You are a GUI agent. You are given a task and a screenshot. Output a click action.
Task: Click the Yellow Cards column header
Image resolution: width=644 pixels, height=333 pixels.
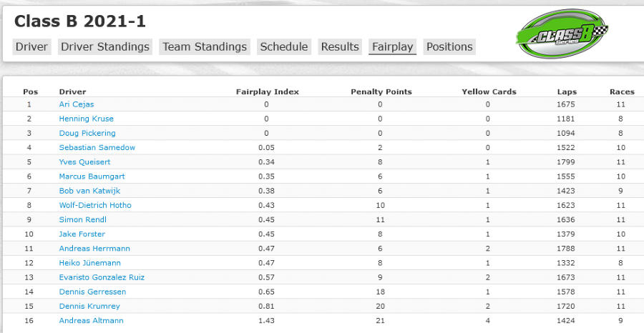pos(489,92)
